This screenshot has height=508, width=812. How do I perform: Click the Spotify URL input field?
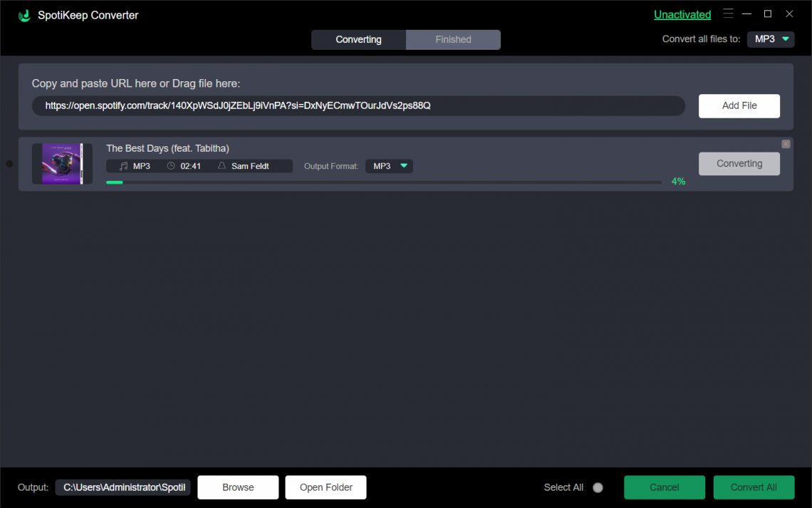pyautogui.click(x=358, y=105)
